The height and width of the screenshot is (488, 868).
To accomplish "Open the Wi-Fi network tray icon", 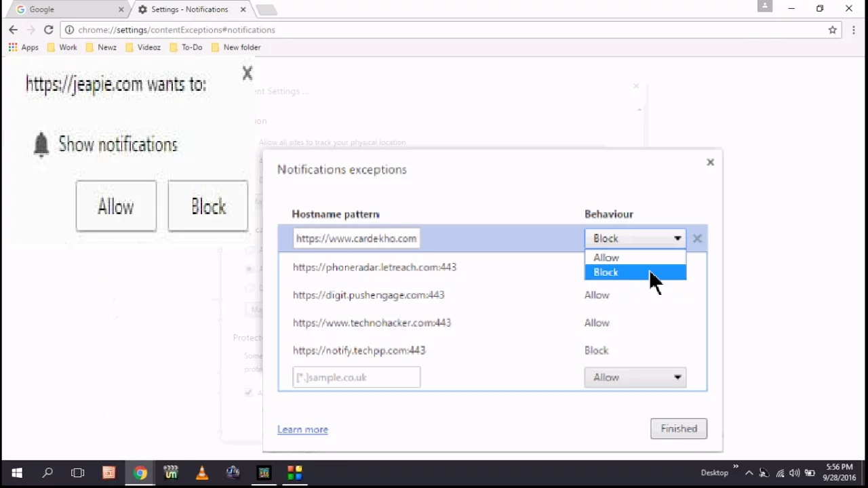I will click(780, 473).
